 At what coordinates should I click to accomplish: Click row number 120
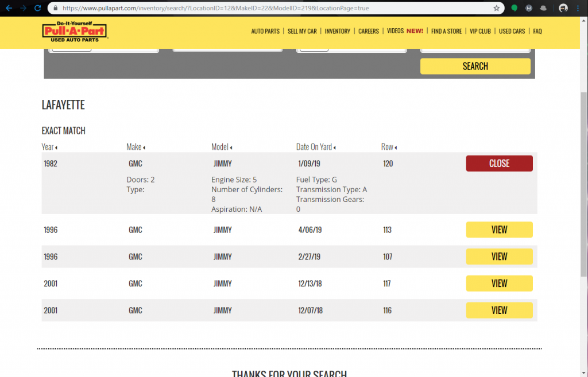388,164
